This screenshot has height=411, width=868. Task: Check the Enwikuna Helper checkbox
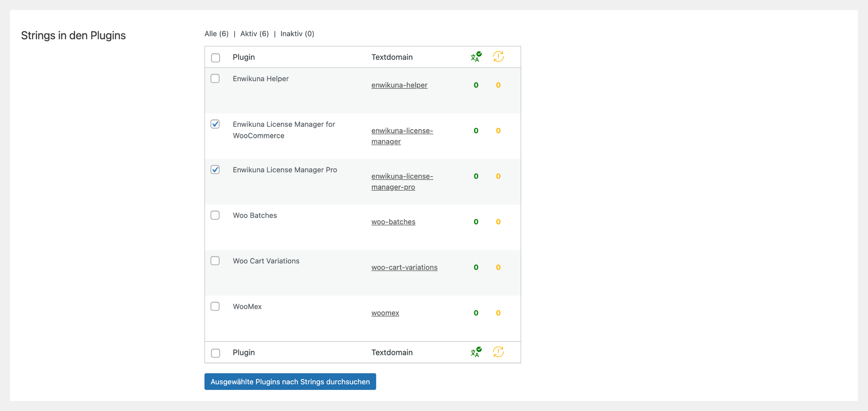click(215, 78)
